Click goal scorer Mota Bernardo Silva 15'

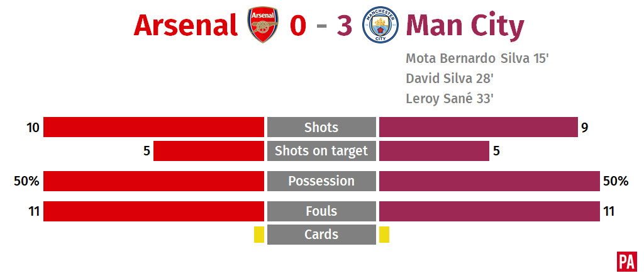[477, 58]
